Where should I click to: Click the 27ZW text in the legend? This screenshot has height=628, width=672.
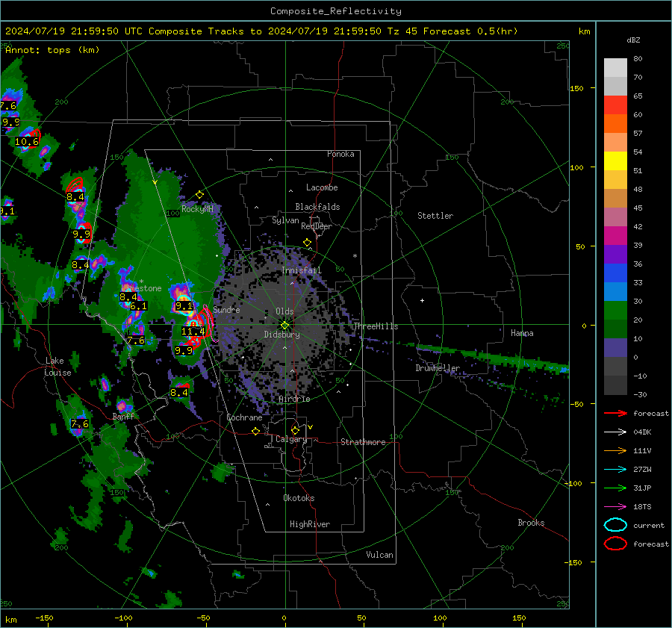tap(642, 470)
